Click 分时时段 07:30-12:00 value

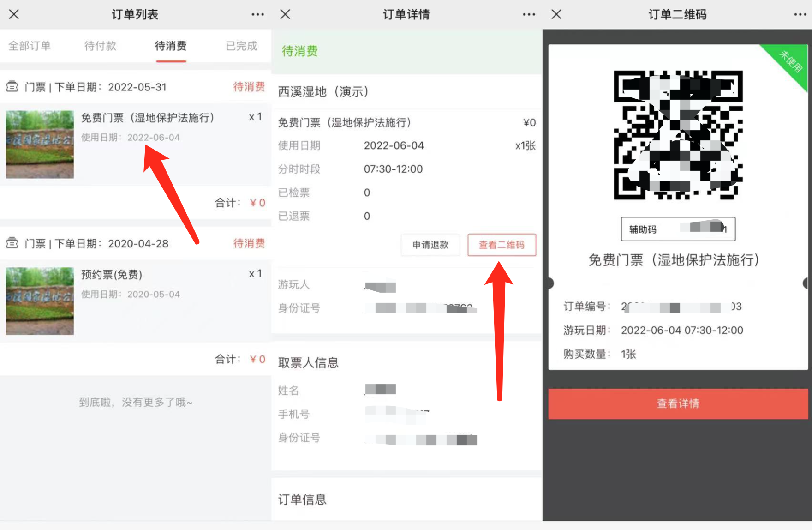pos(393,169)
